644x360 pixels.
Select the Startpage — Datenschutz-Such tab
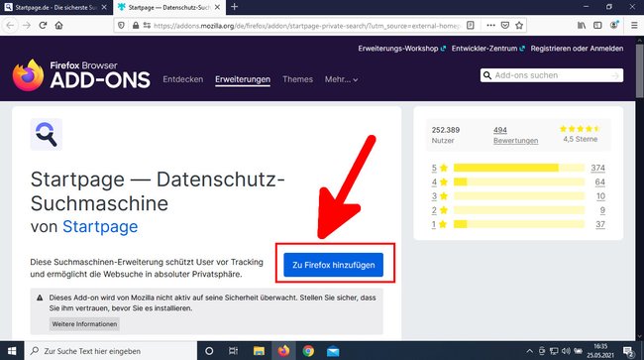168,7
